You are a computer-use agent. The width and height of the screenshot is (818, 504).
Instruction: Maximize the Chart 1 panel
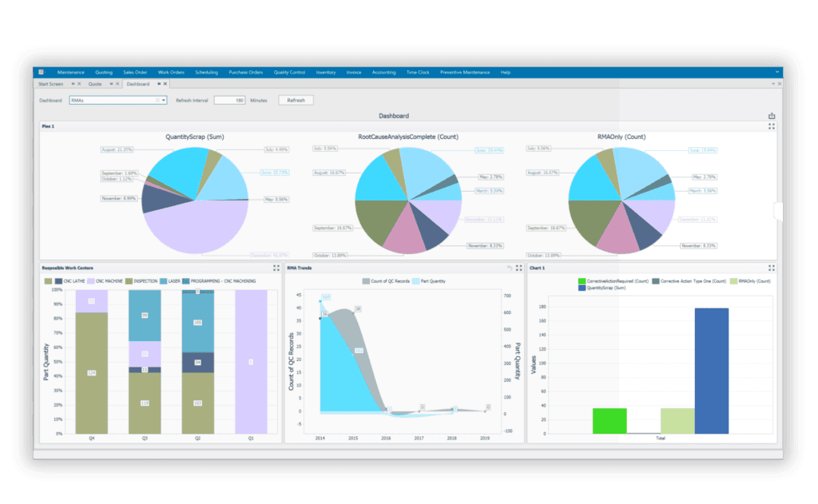772,268
